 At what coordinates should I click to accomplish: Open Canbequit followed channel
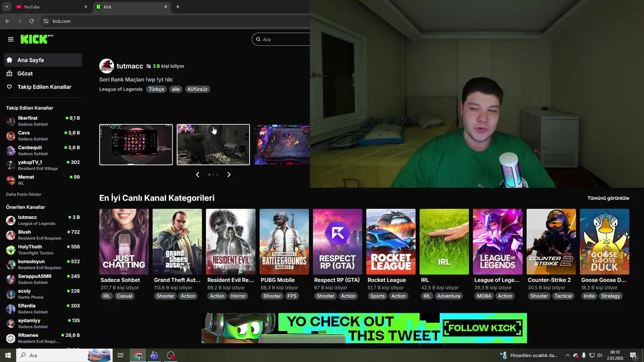(x=43, y=150)
